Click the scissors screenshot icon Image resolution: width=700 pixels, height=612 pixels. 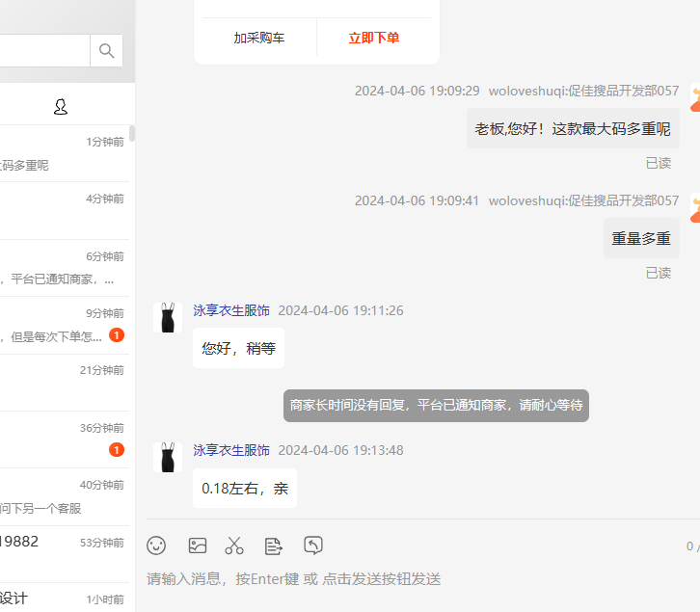234,545
